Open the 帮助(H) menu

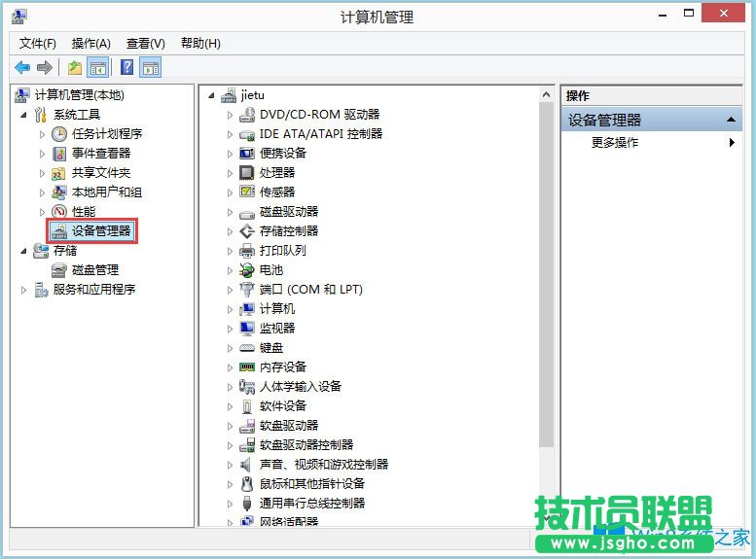(200, 44)
